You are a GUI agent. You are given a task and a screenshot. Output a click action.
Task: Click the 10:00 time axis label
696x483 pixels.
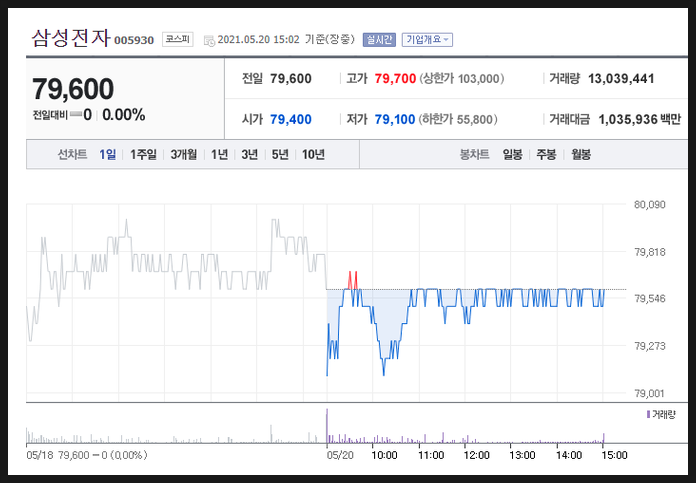pyautogui.click(x=384, y=455)
